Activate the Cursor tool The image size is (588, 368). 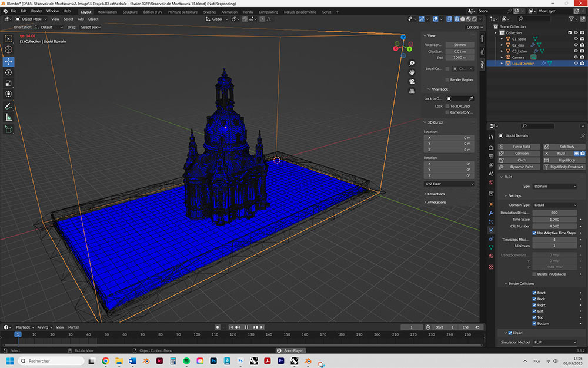pos(9,49)
